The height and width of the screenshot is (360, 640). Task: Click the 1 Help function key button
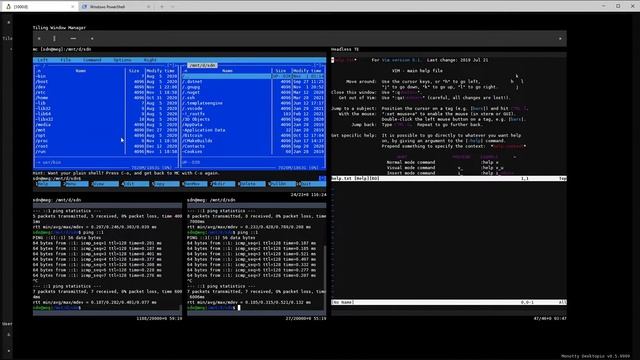pos(48,184)
